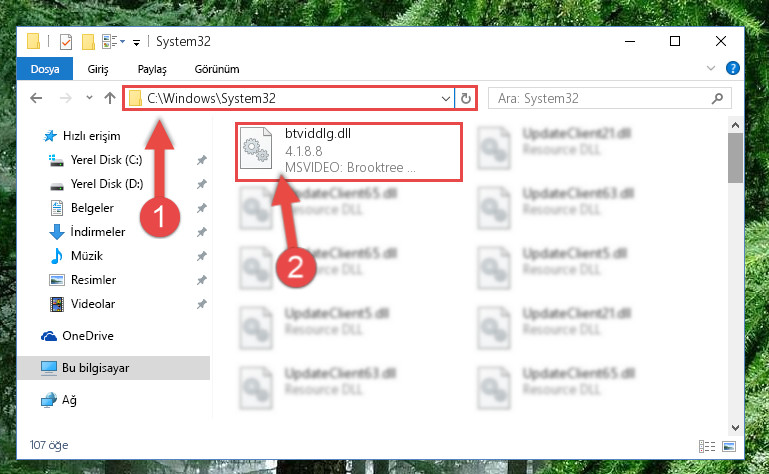Go up one folder level
769x474 pixels.
(110, 98)
